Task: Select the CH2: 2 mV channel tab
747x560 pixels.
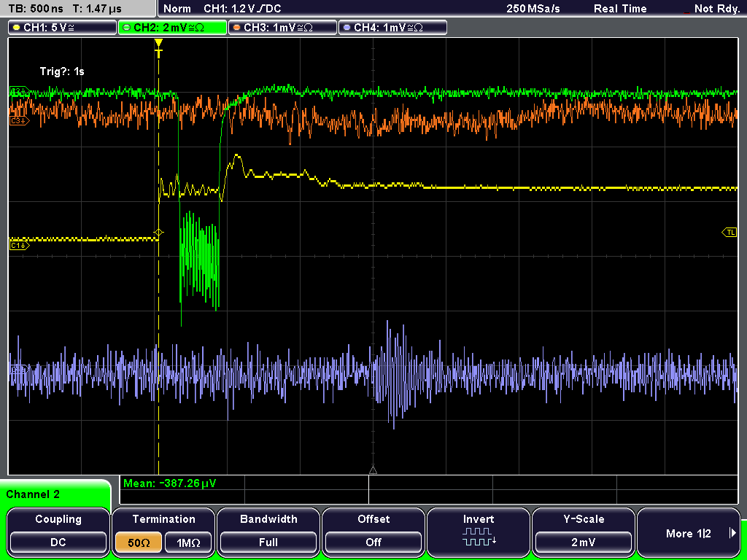Action: [172, 28]
